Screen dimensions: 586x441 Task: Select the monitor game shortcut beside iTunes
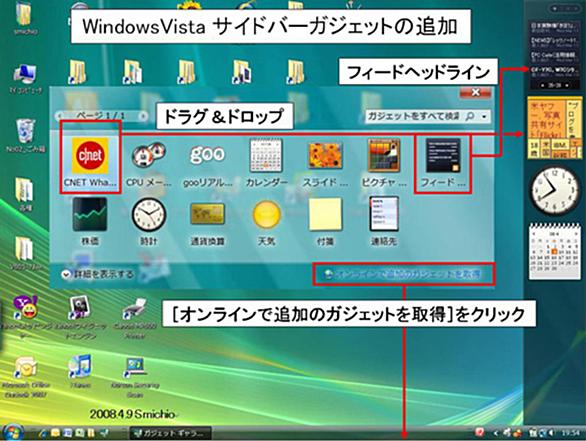click(135, 377)
